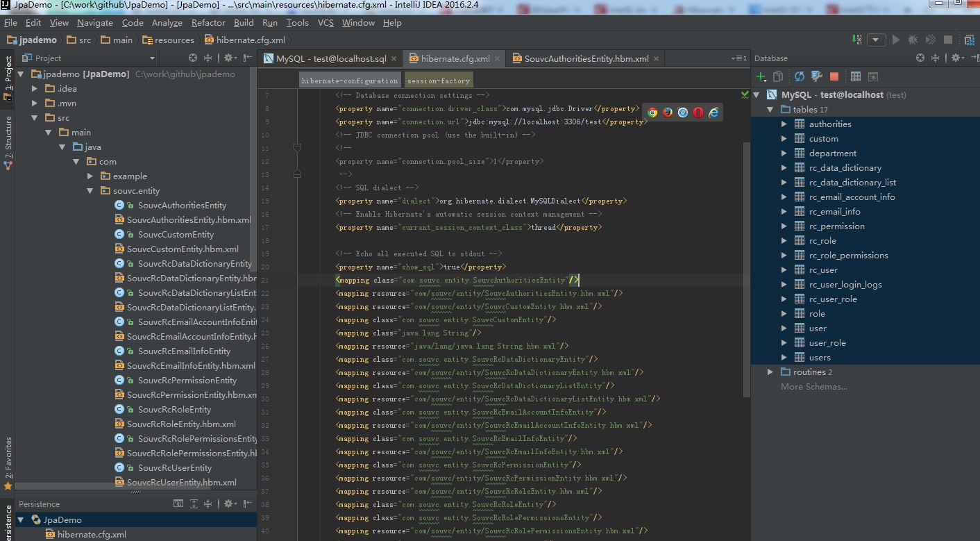The image size is (980, 541).
Task: Open Project Structure from top toolbar icon
Action: [x=970, y=40]
